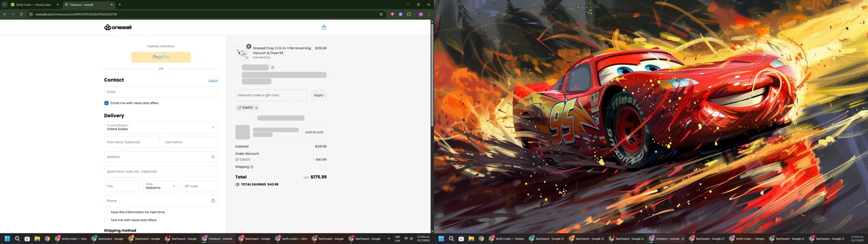This screenshot has height=244, width=868.
Task: Open Microsoft Store on left taskbar
Action: pos(27,238)
